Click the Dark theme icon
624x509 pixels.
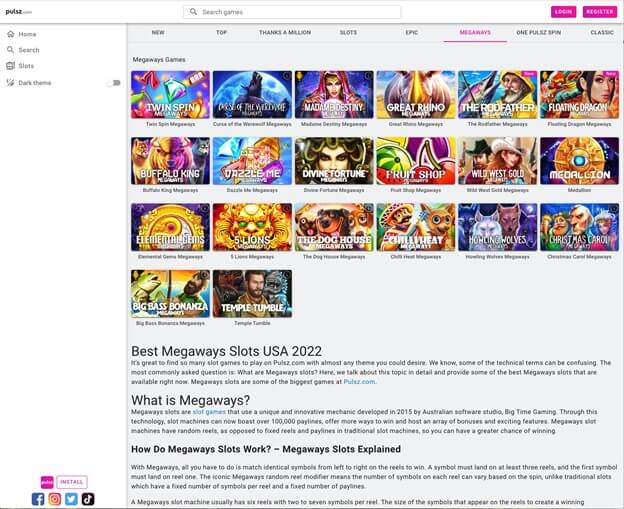pyautogui.click(x=11, y=83)
